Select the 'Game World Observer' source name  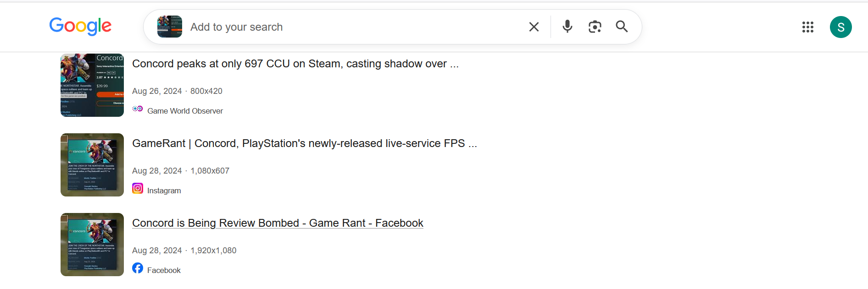pyautogui.click(x=185, y=111)
